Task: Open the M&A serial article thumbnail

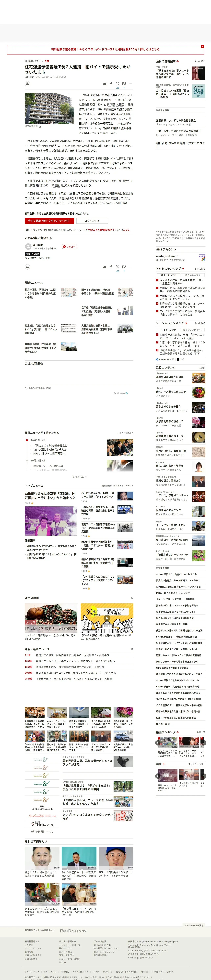Action: pos(199,91)
